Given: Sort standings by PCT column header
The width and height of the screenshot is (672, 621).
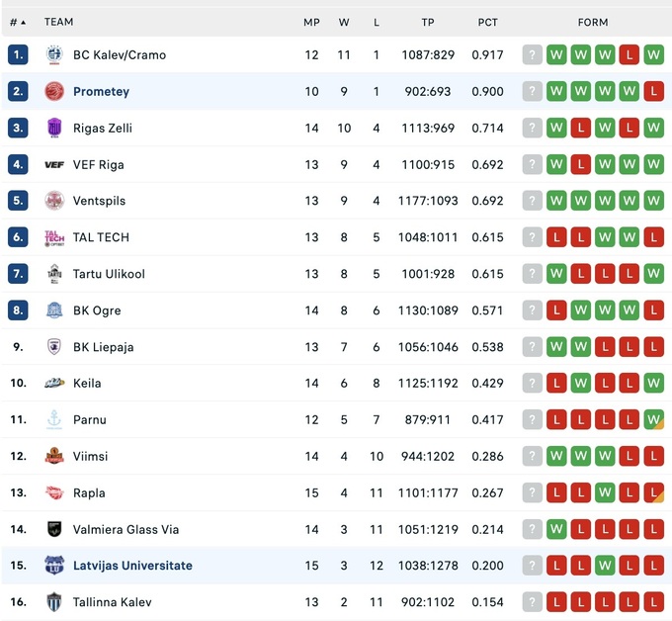Looking at the screenshot, I should (488, 22).
